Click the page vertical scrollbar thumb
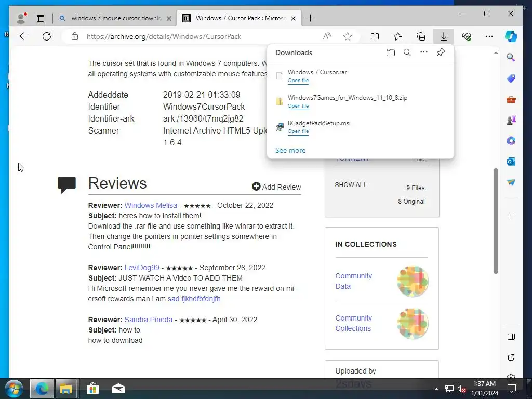 point(496,220)
